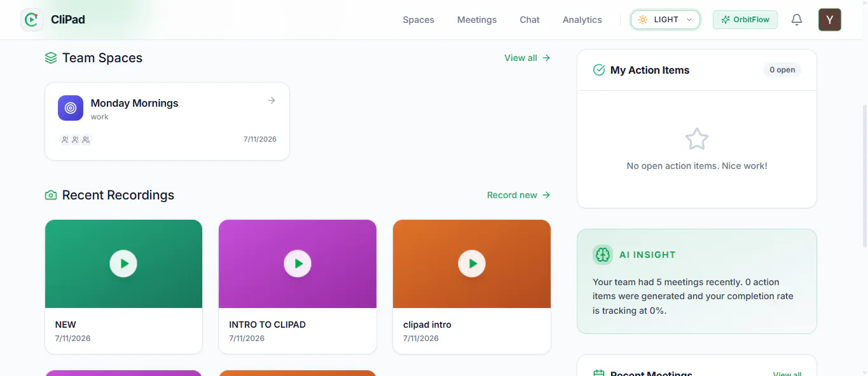Click the sparkle icon on OrbitFlow
The image size is (868, 376).
[726, 20]
